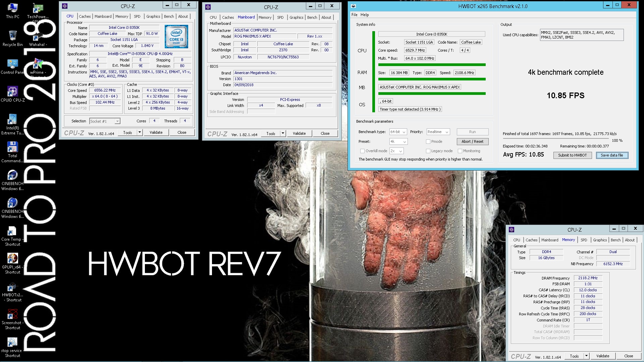Click HWBOT x265 window title icon
This screenshot has height=362, width=644.
(353, 6)
